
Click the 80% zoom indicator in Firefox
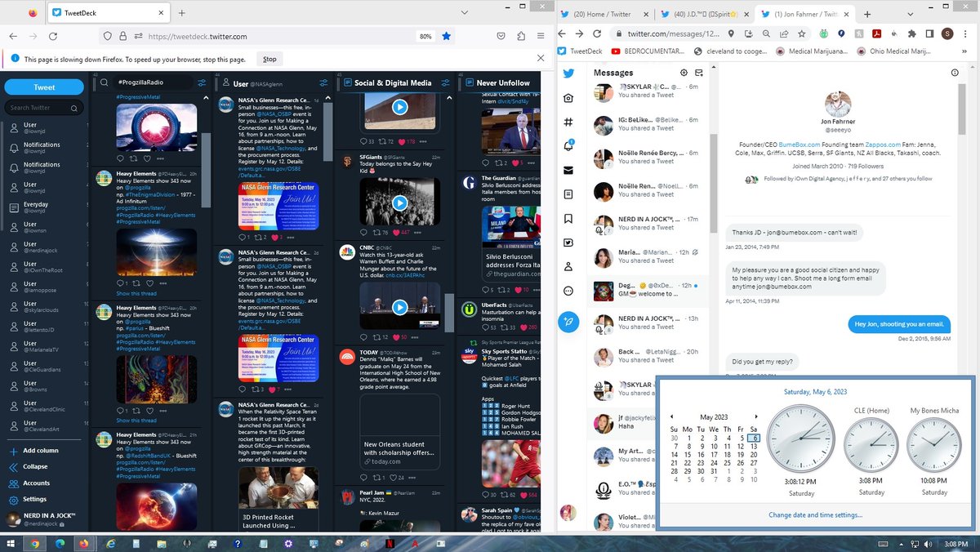point(425,36)
